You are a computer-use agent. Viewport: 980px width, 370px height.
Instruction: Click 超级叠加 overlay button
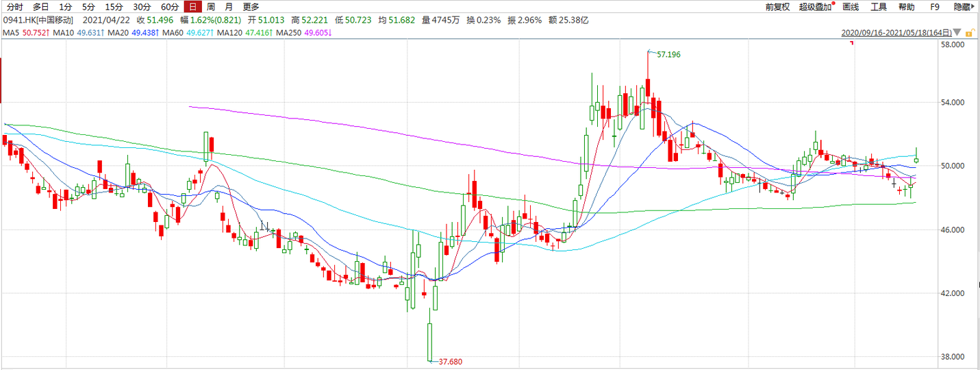[814, 7]
